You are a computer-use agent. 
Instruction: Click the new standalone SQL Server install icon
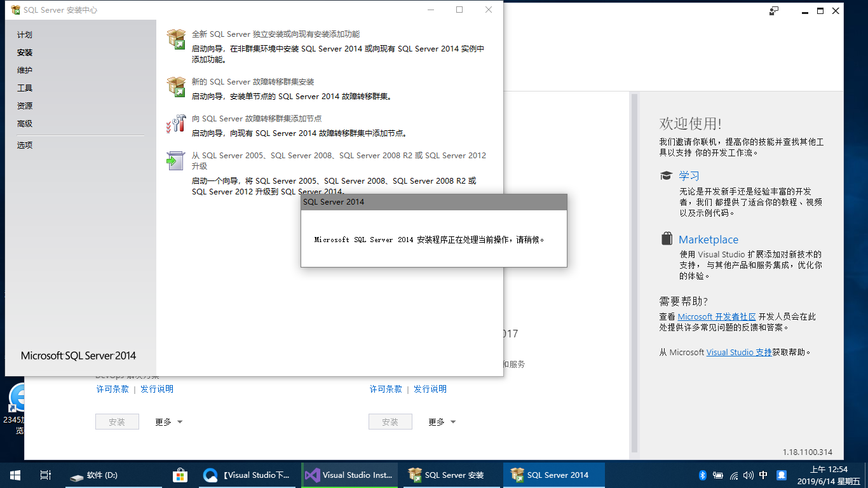click(176, 39)
